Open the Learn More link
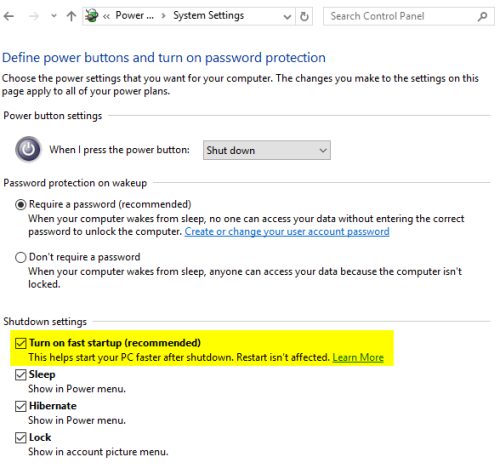The height and width of the screenshot is (474, 500). tap(358, 357)
